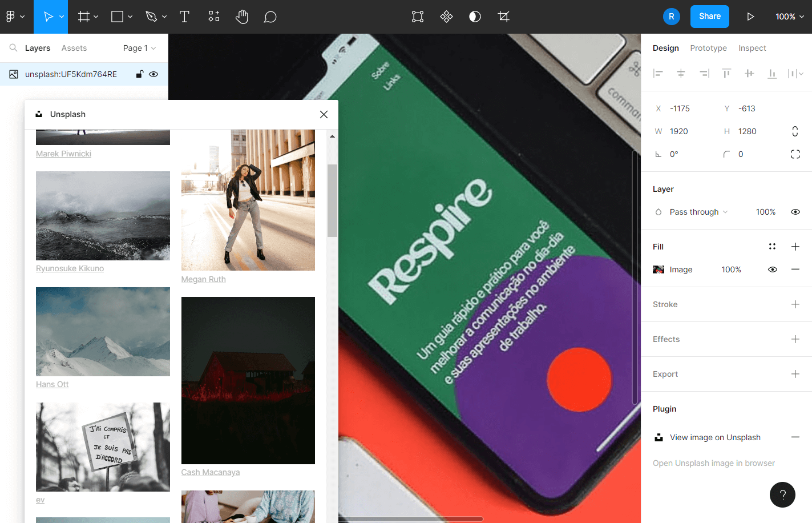Viewport: 812px width, 523px height.
Task: Click View image on Unsplash
Action: click(715, 437)
